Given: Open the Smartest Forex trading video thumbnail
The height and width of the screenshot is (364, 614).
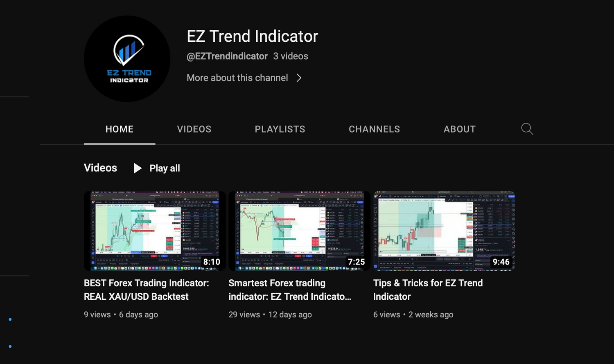Looking at the screenshot, I should pyautogui.click(x=299, y=231).
